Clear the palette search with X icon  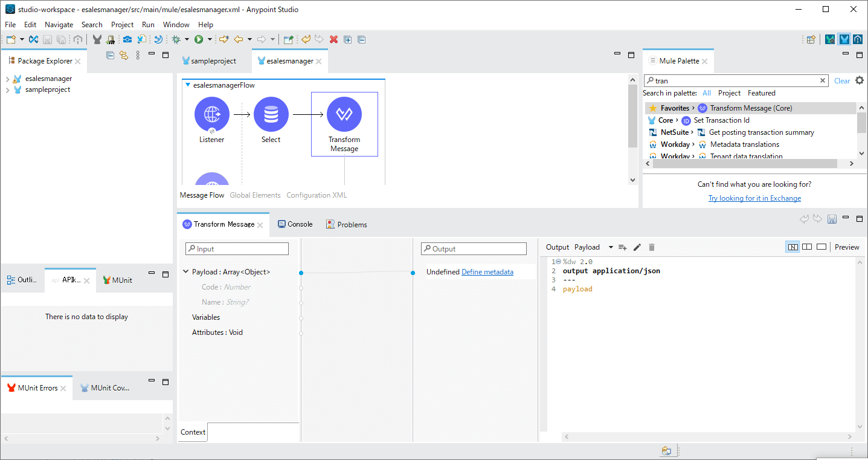pyautogui.click(x=823, y=80)
